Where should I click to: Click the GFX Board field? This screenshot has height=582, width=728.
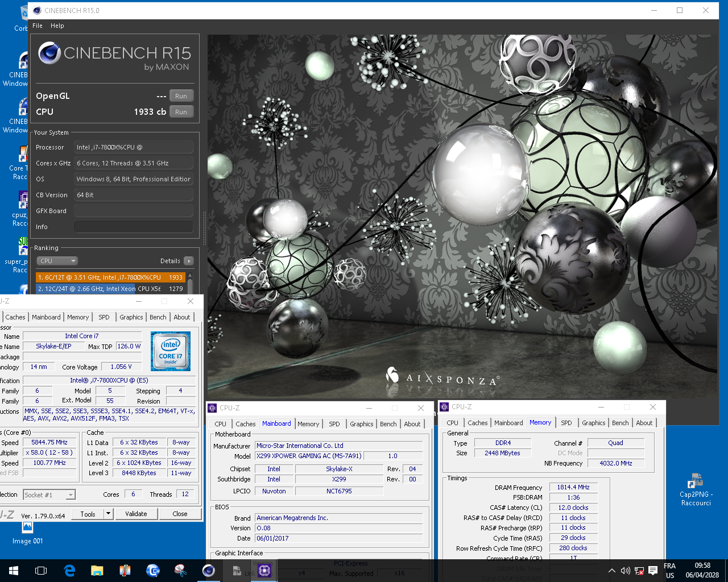pyautogui.click(x=134, y=211)
